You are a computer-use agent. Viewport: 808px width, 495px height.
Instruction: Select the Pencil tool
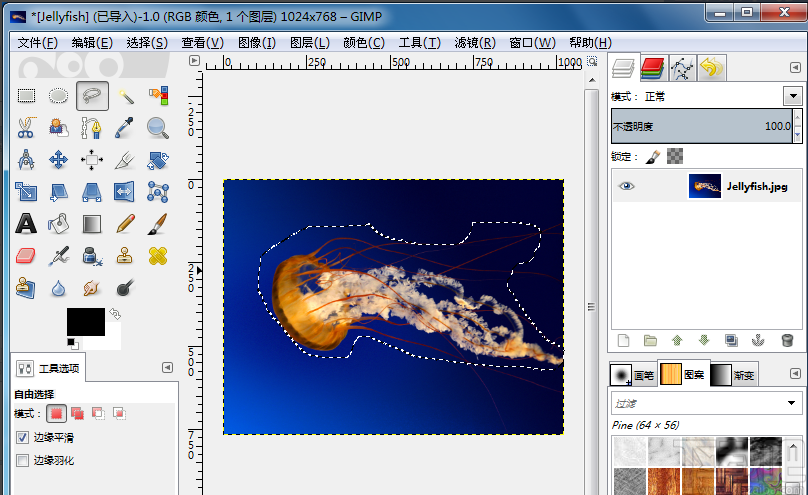tap(125, 224)
